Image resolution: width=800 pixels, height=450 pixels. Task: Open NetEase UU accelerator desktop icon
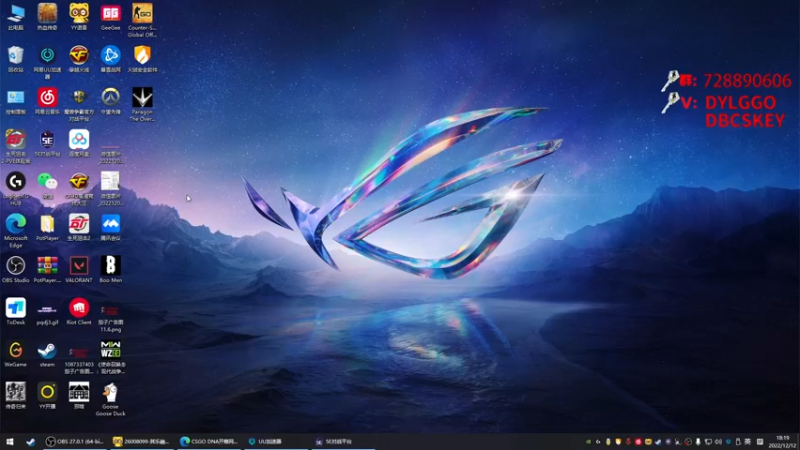[47, 62]
